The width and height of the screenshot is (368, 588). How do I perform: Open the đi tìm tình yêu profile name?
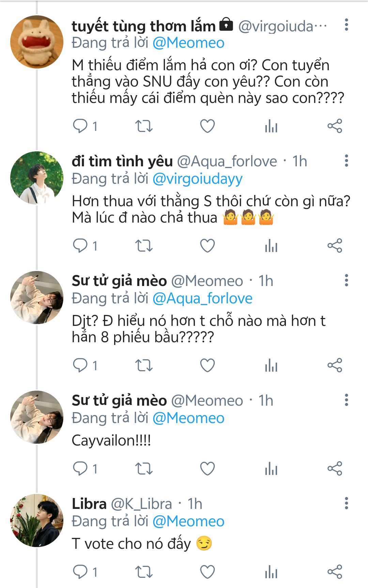[122, 161]
